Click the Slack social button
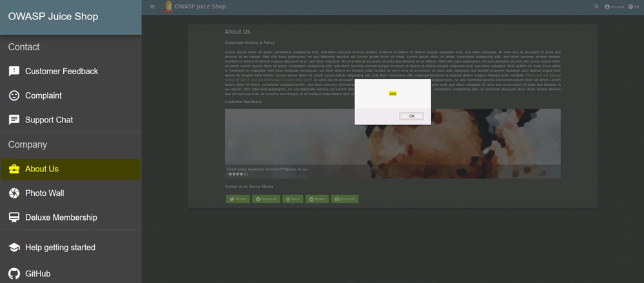The image size is (644, 283). pyautogui.click(x=293, y=199)
